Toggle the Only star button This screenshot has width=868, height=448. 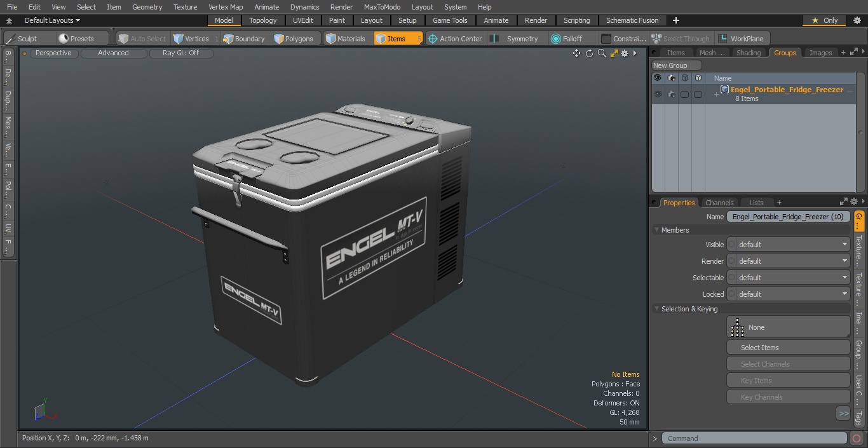click(x=825, y=20)
